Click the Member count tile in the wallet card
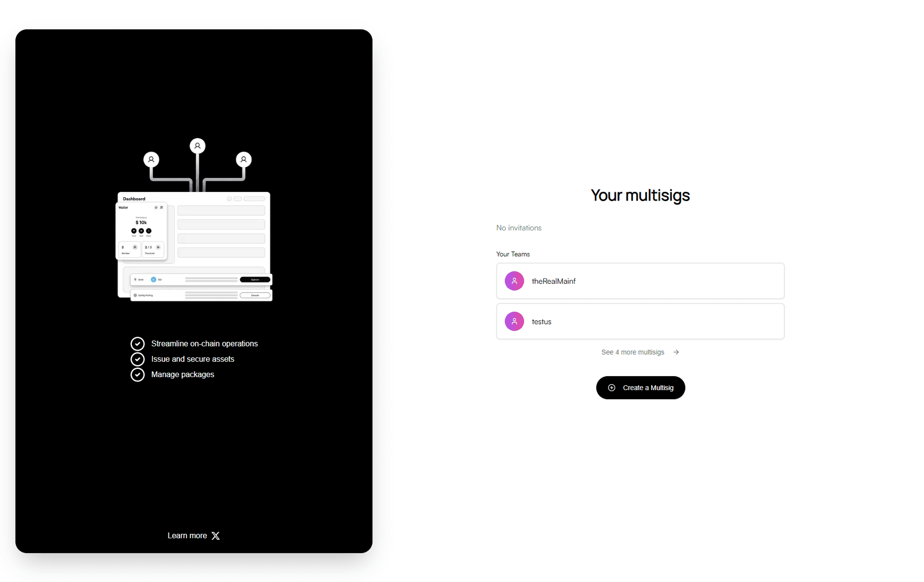 click(x=129, y=249)
